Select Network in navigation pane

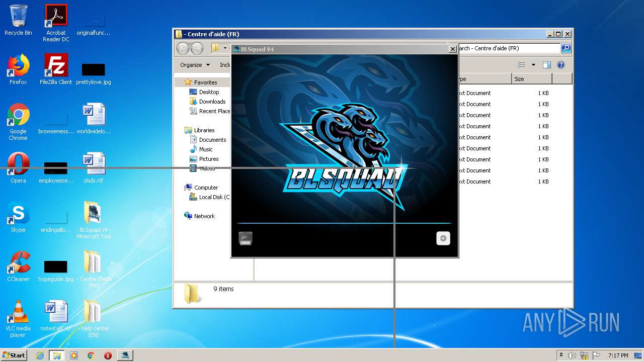[204, 216]
